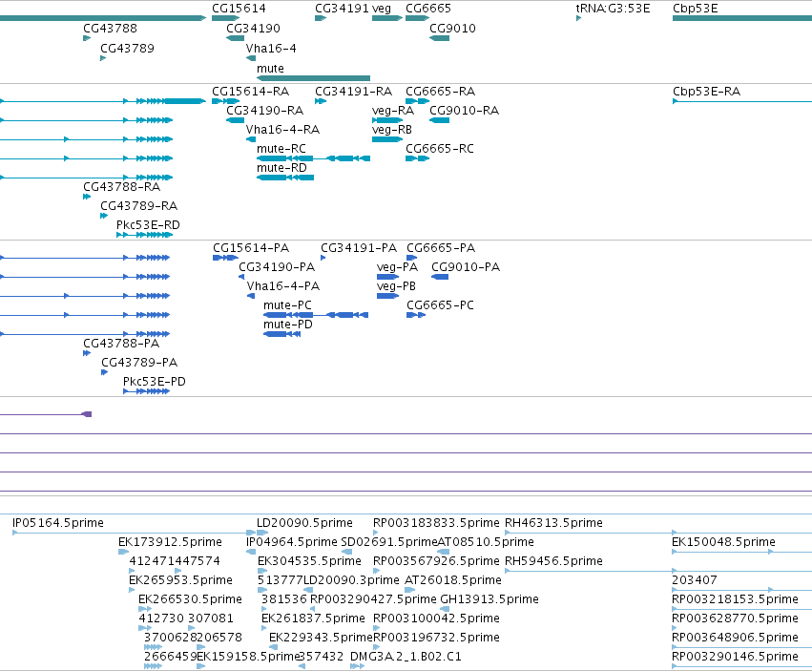Click the tRNA:G3:53E gene label
The height and width of the screenshot is (671, 812).
coord(614,9)
